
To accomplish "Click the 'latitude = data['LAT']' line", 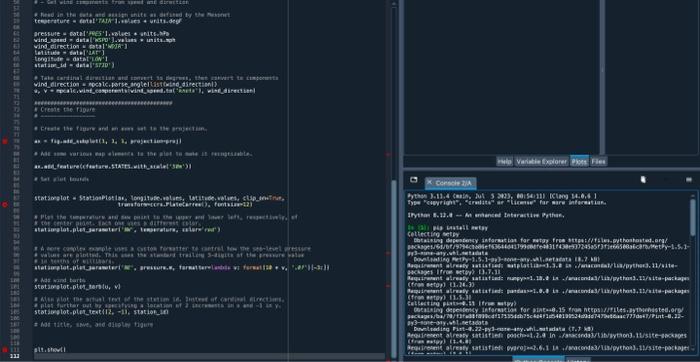I will 69,53.
